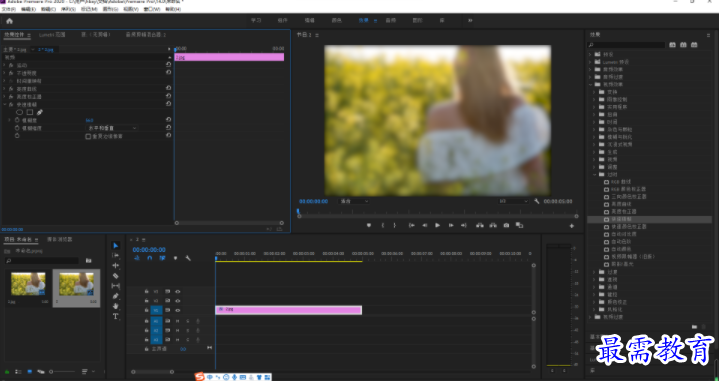Toggle the V1 track lock
Viewport: 720px width, 381px height.
146,310
